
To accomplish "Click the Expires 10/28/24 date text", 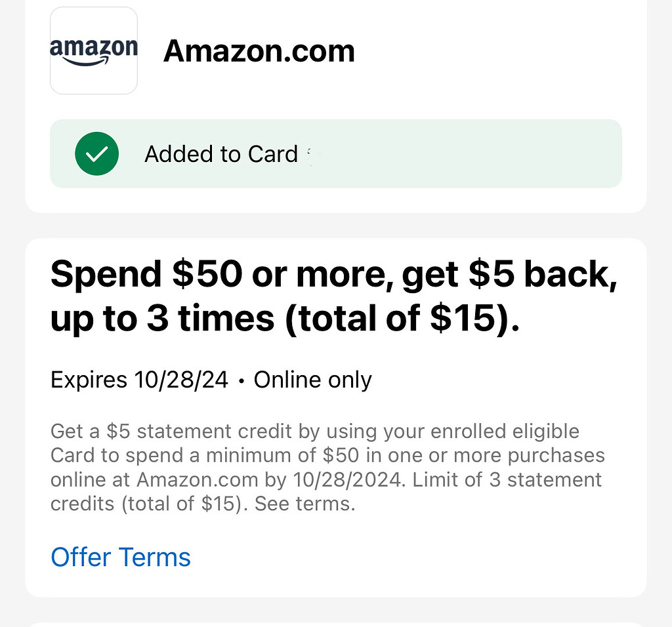I will coord(138,379).
